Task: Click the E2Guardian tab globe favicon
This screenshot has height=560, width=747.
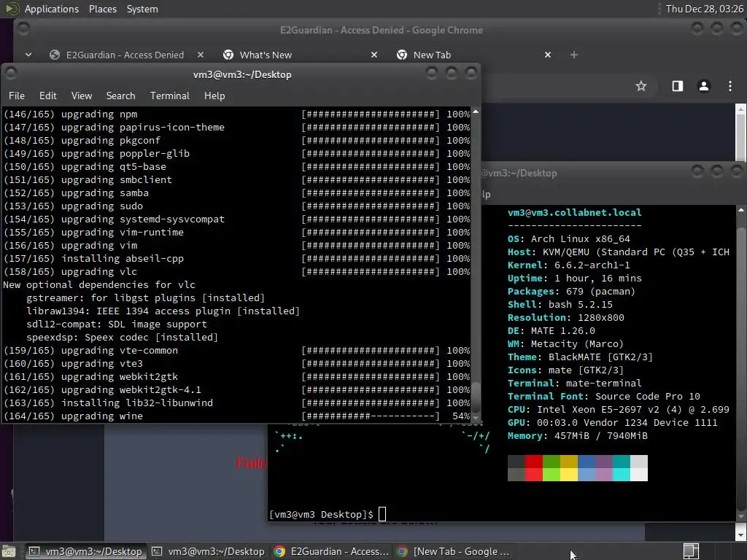Action: click(55, 55)
